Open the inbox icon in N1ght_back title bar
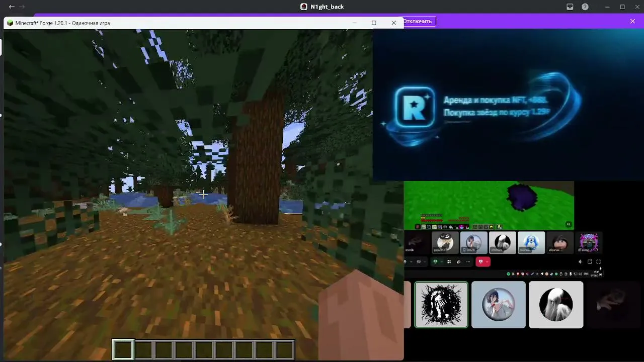The width and height of the screenshot is (644, 362). coord(570,7)
